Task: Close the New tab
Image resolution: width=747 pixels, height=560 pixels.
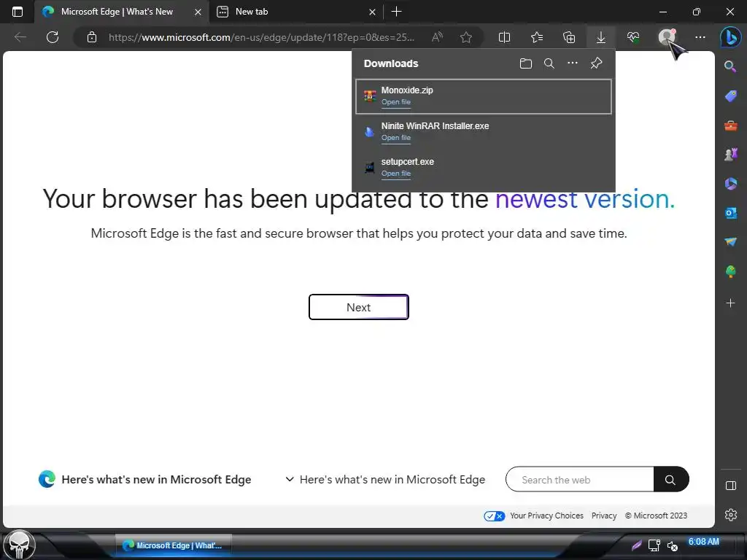Action: tap(373, 12)
